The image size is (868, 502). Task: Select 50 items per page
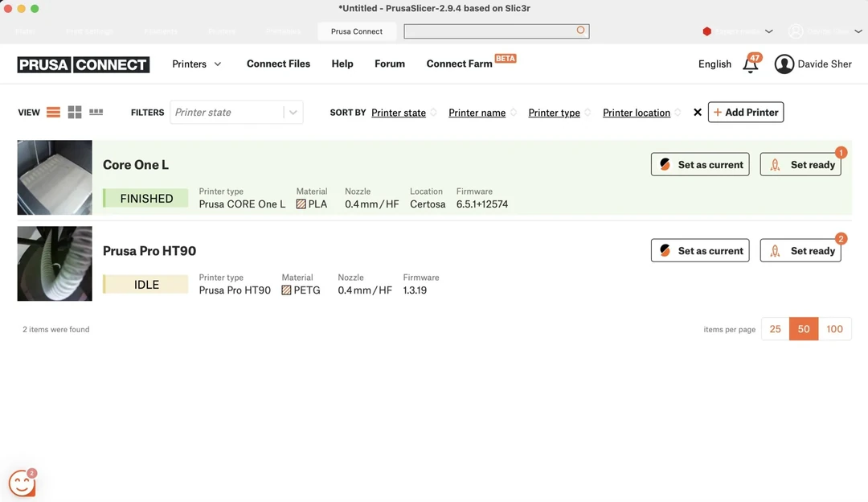pos(804,329)
